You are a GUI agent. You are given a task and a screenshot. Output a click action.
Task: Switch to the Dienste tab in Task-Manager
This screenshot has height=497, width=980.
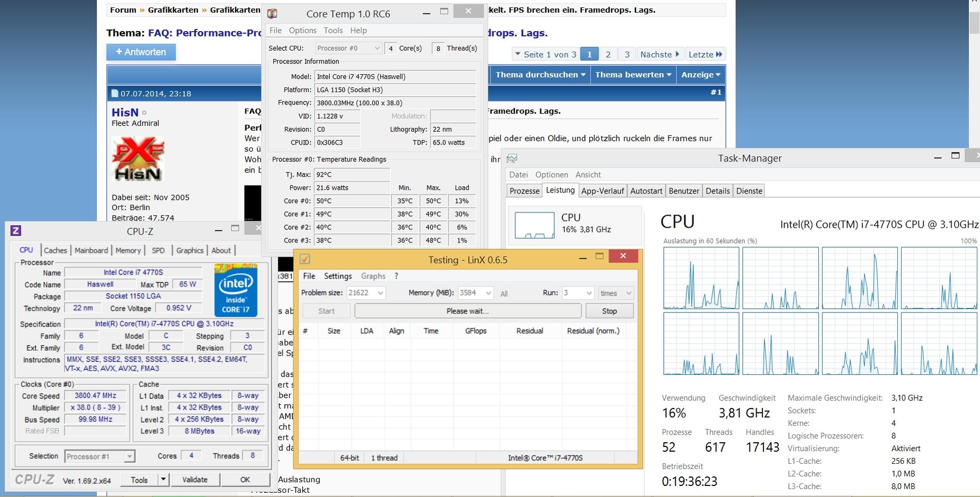point(749,191)
